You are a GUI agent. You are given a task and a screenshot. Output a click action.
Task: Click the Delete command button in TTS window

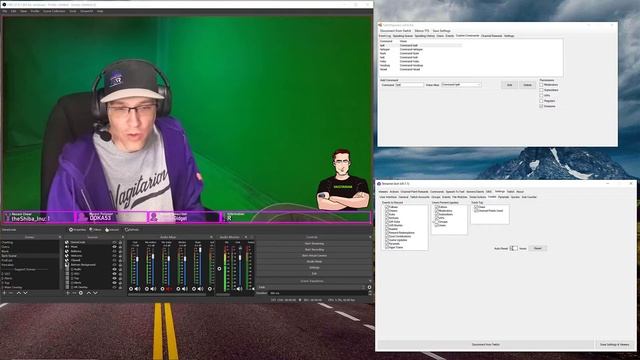coord(527,85)
